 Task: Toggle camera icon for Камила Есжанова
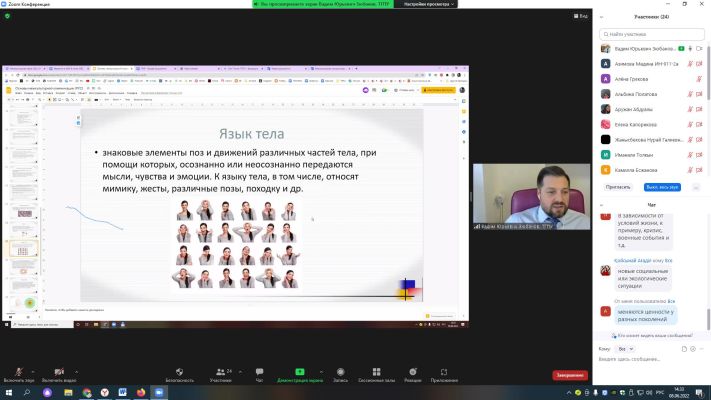[x=699, y=170]
